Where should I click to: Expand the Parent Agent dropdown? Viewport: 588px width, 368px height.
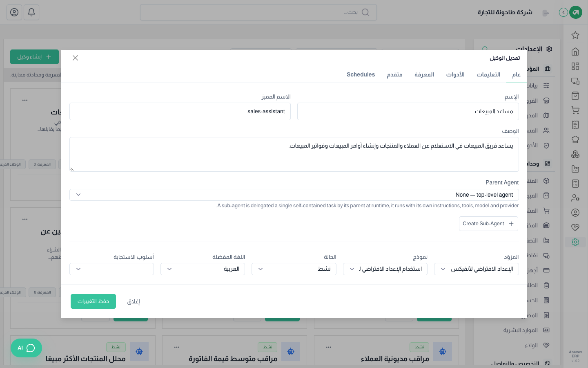[294, 195]
